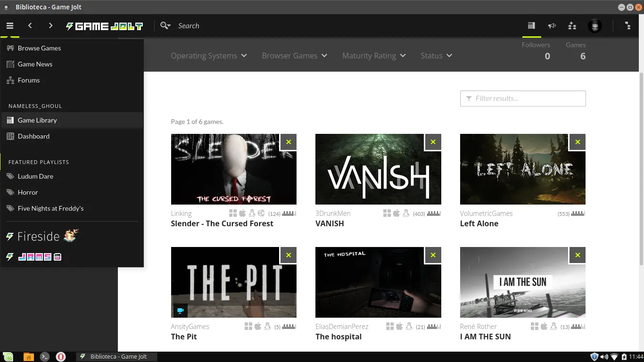Viewport: 644px width, 362px height.
Task: Visit developer René Rother's profile
Action: [479, 327]
